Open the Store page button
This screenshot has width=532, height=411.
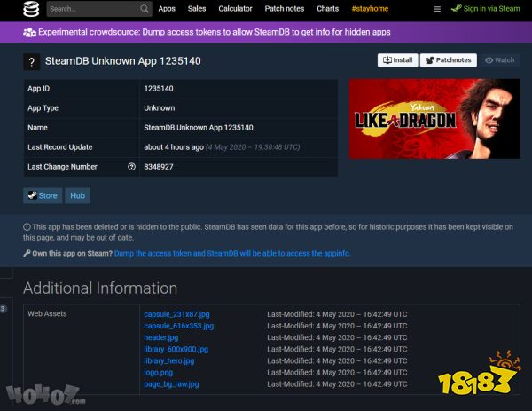tap(43, 196)
